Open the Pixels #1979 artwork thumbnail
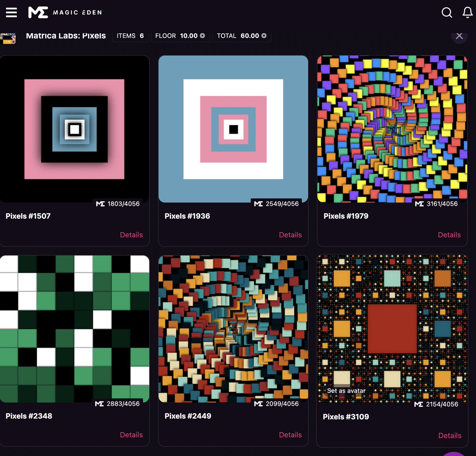476x456 pixels. pos(392,129)
